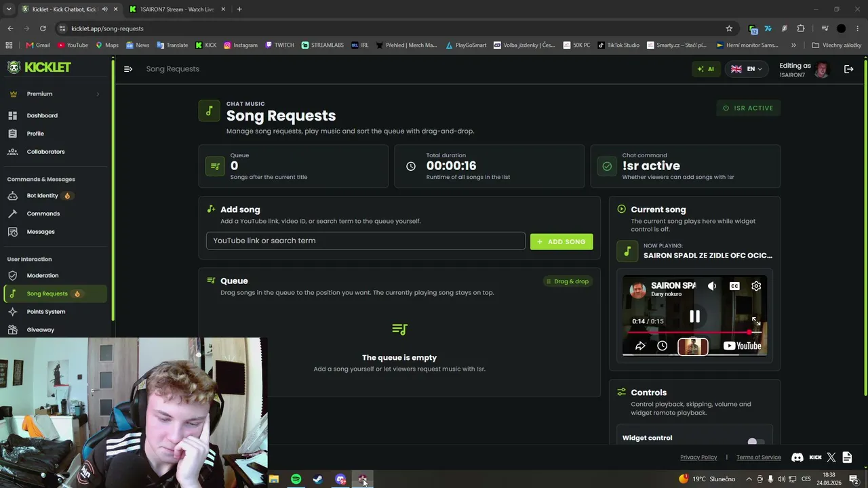This screenshot has height=488, width=868.
Task: Open Points System page
Action: point(54,312)
